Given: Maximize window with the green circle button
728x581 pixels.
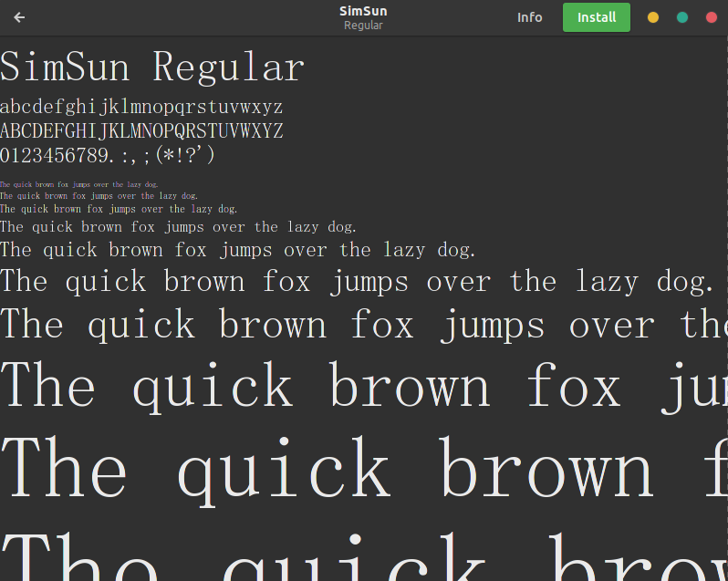Looking at the screenshot, I should point(682,17).
